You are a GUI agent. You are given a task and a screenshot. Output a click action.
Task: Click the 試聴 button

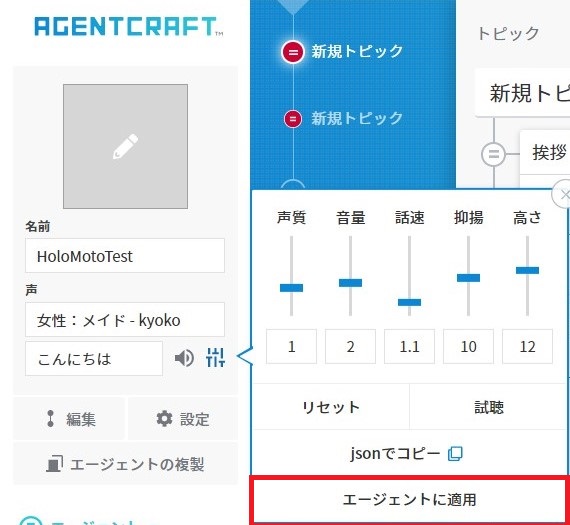488,407
